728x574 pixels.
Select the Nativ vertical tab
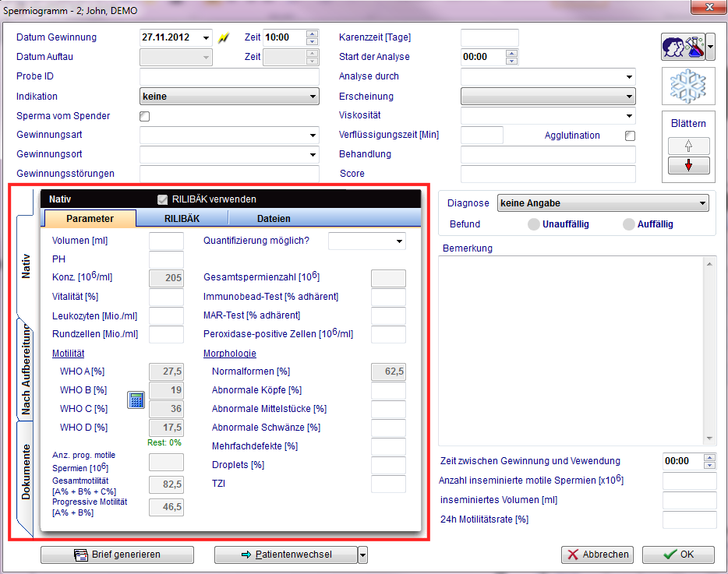(x=26, y=266)
